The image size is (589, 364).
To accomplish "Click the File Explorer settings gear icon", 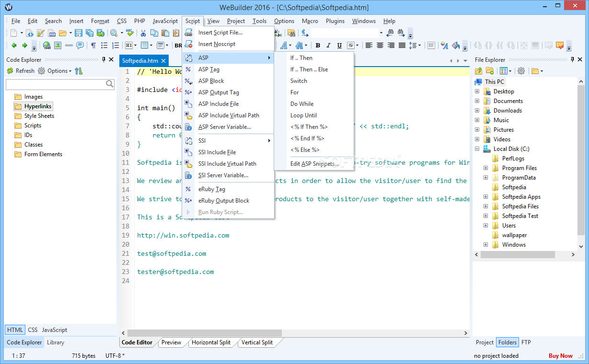I will tap(521, 71).
